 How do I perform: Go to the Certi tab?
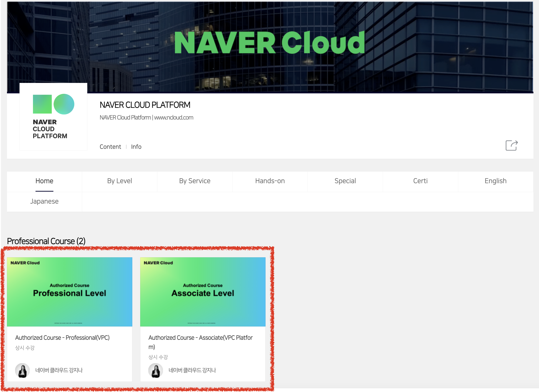(420, 181)
